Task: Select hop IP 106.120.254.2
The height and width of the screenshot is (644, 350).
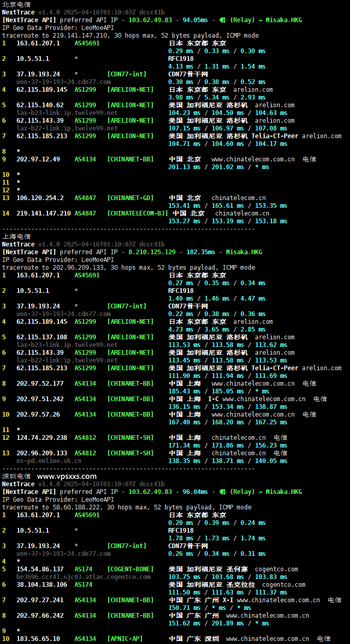Action: click(40, 198)
